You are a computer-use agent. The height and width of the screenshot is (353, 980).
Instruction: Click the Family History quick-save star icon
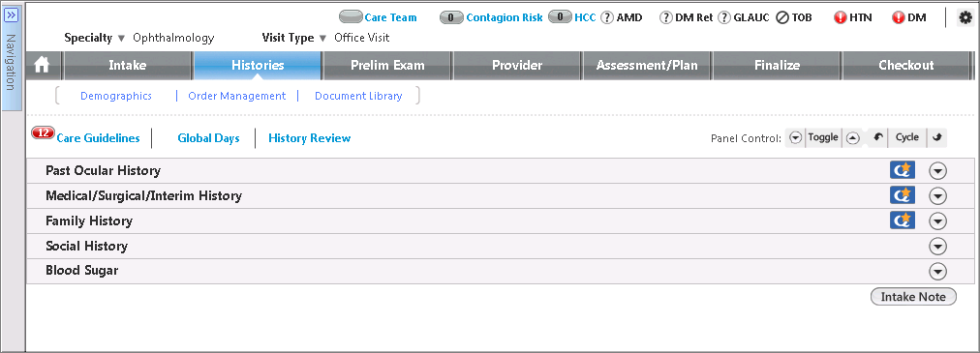[x=902, y=221]
